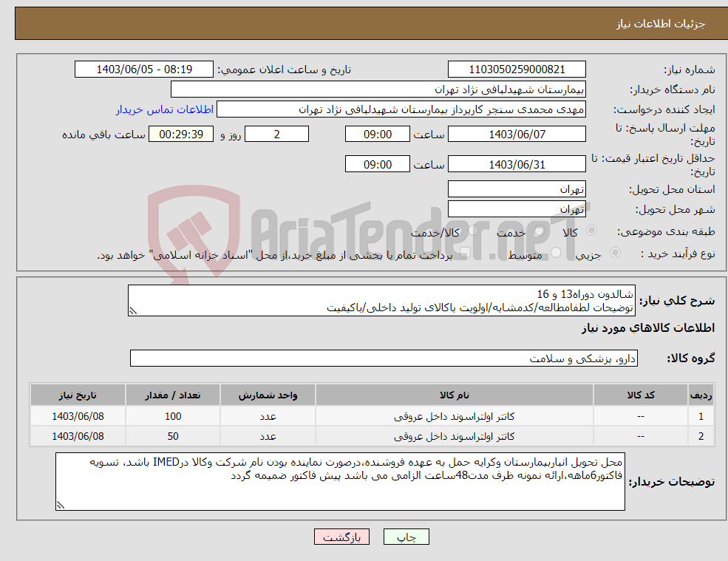Click the delivery city field تهران

(x=517, y=209)
